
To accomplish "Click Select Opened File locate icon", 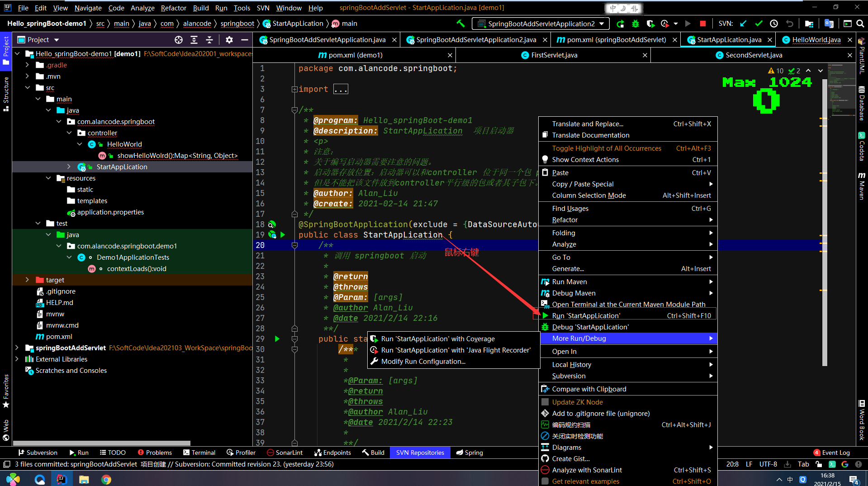I will [179, 40].
